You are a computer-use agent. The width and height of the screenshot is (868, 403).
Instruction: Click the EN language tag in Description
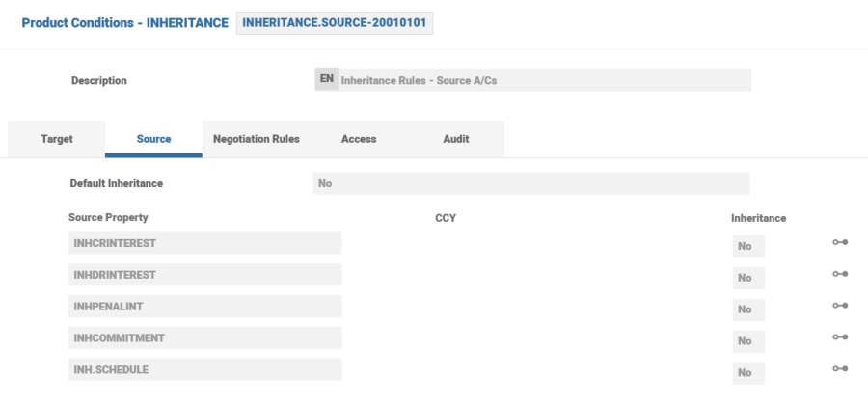327,80
